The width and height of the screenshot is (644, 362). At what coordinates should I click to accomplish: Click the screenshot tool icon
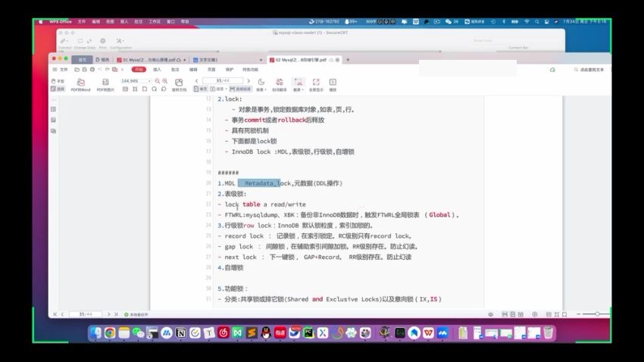[299, 82]
